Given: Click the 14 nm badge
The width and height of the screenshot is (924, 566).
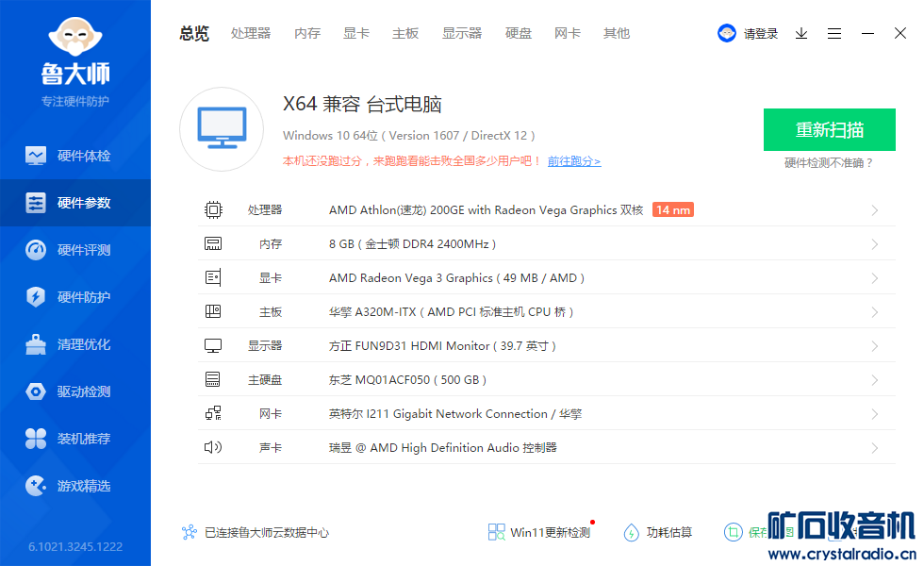Looking at the screenshot, I should [x=673, y=209].
